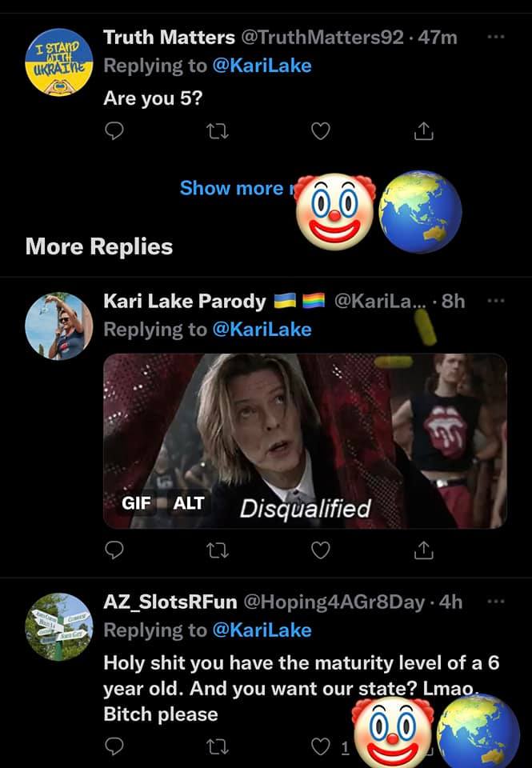
Task: Reply to Kari Lake Parody's GIF tweet
Action: coord(115,550)
